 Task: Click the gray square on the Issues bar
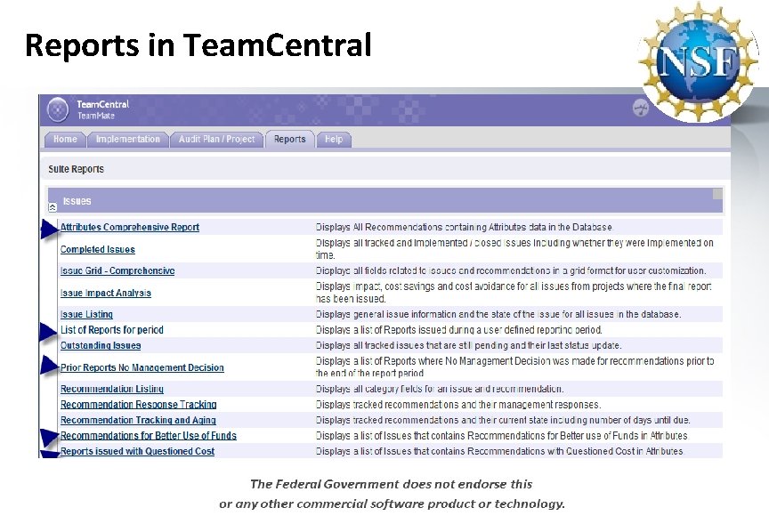click(717, 194)
